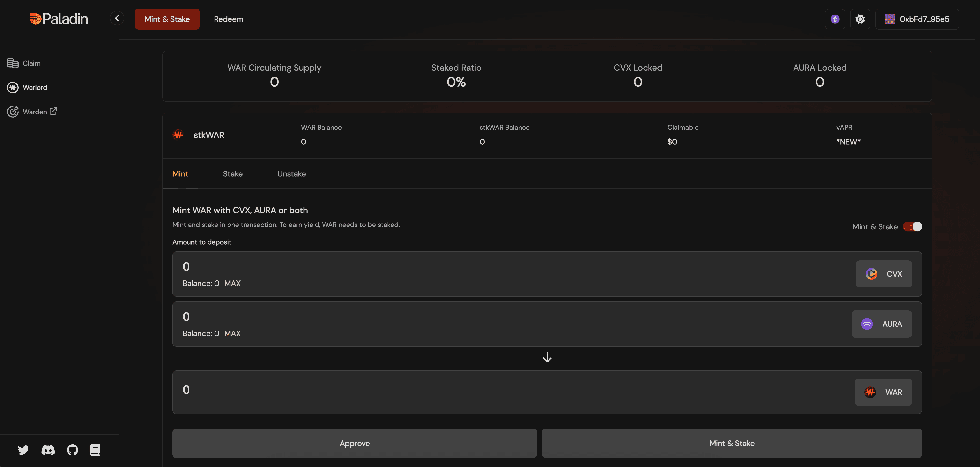980x467 pixels.
Task: Click the Warlord W icon
Action: [x=13, y=88]
